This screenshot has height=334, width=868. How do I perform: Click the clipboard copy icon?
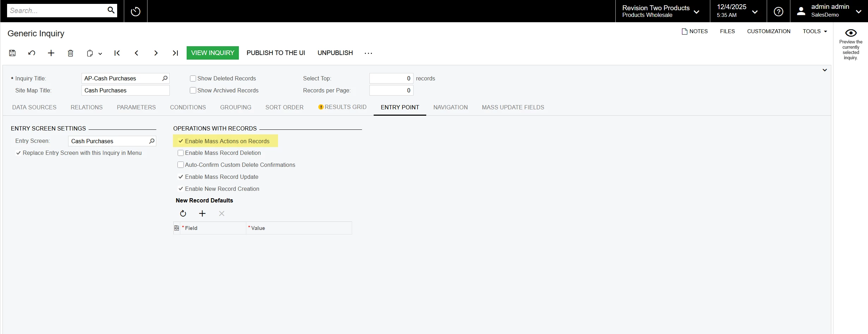90,53
